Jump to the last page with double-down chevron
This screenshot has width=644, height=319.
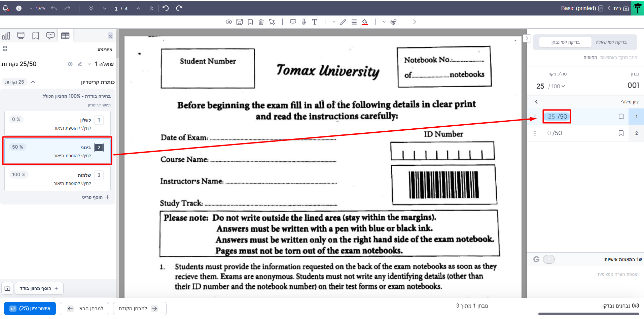coord(91,8)
